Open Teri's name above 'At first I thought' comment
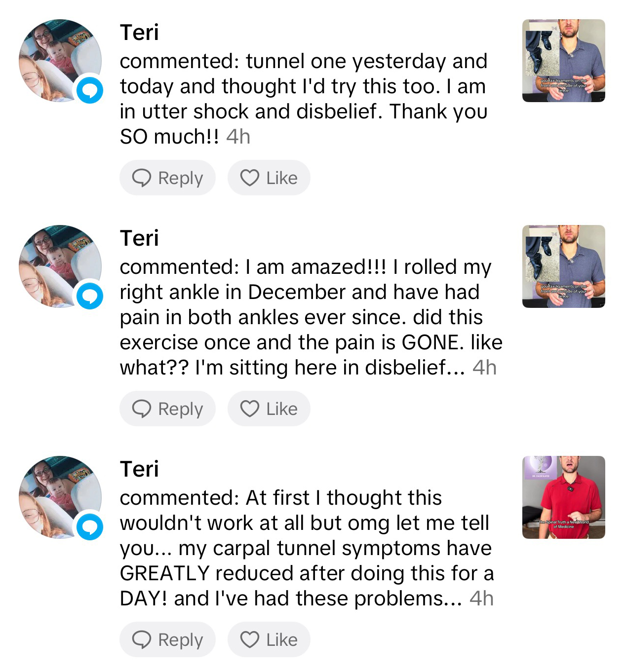 click(x=139, y=469)
